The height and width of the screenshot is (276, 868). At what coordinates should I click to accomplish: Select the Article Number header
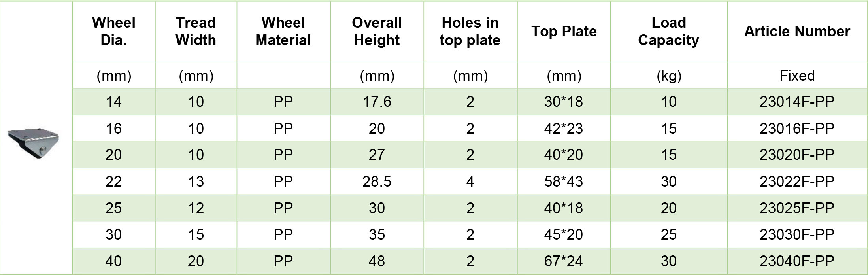tap(797, 31)
